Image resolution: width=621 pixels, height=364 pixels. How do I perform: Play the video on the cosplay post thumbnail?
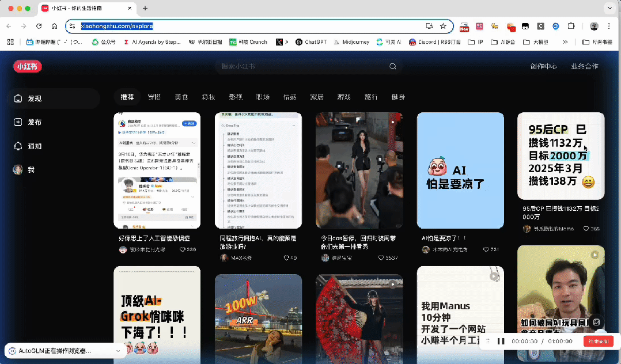[x=393, y=121]
